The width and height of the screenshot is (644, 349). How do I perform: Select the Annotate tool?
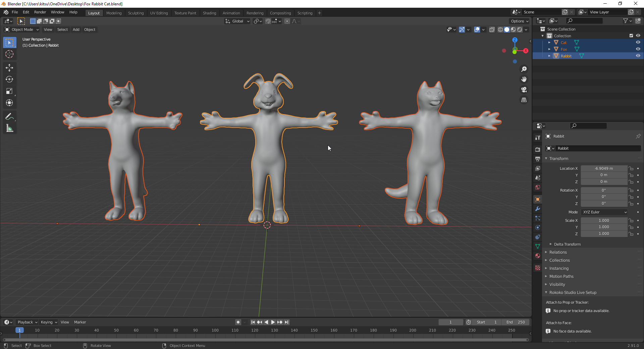pos(9,116)
